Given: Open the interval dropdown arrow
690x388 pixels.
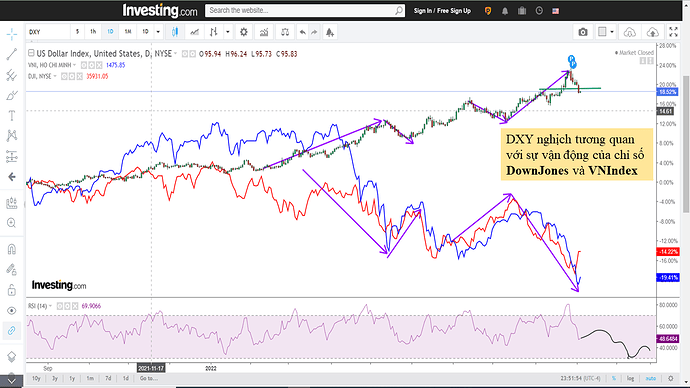Looking at the screenshot, I should tap(158, 32).
